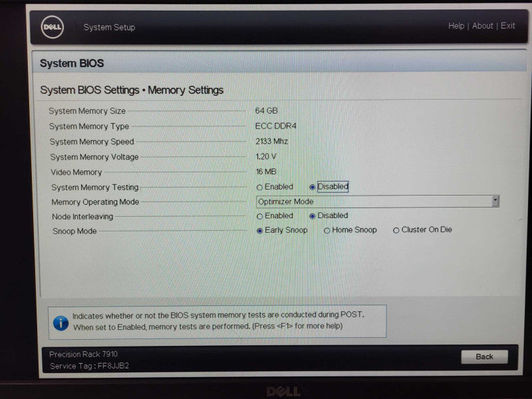Open the About link
The width and height of the screenshot is (532, 399).
coord(483,26)
